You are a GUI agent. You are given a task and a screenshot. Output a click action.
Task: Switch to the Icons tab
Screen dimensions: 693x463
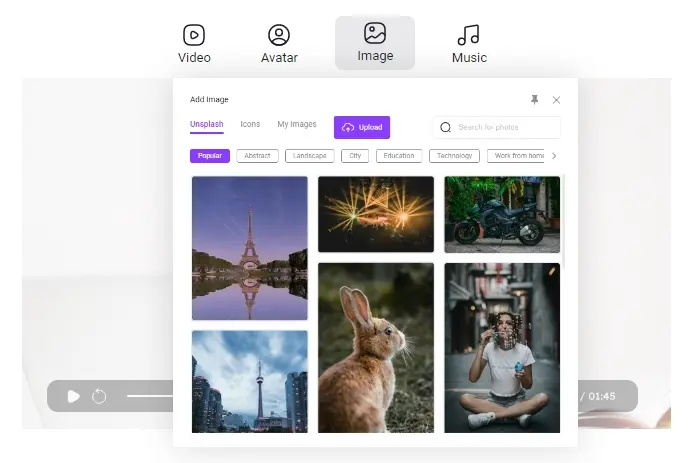250,125
